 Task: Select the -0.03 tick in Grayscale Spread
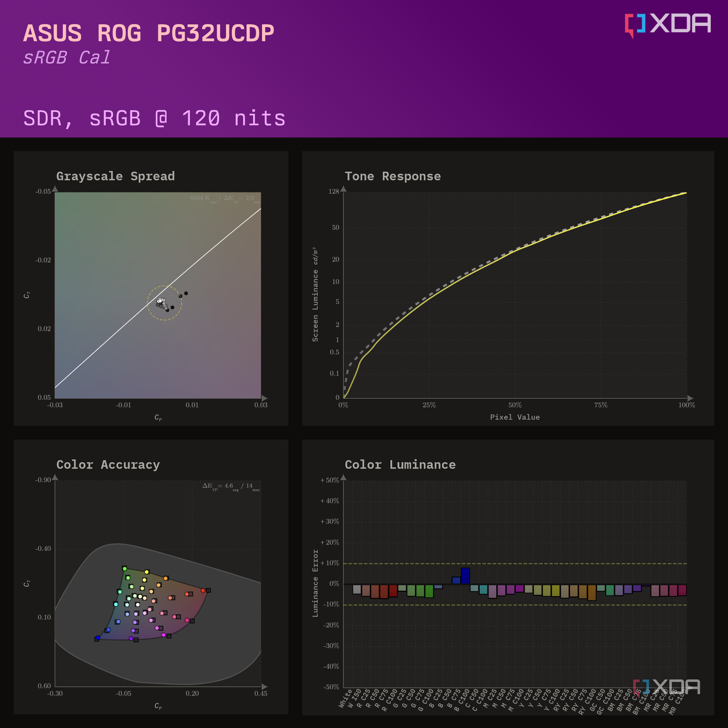[55, 405]
